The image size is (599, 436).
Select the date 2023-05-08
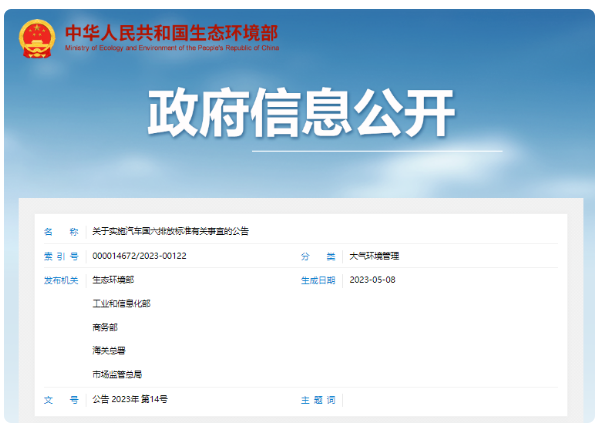(x=372, y=280)
